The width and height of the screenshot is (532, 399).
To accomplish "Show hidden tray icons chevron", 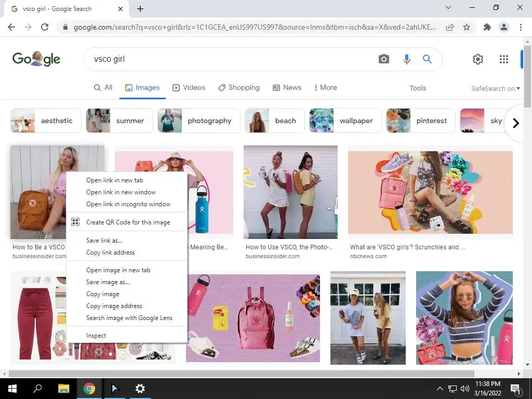I will 440,389.
